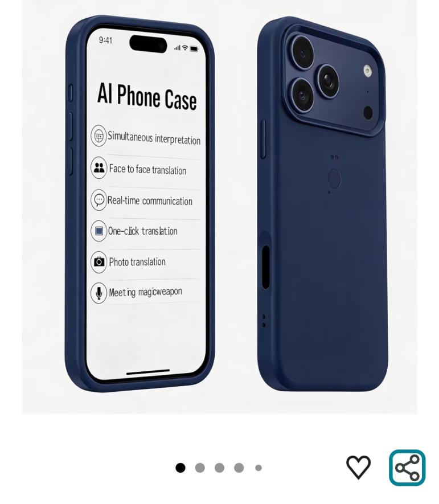This screenshot has width=439, height=504.
Task: Select the small fifth carousel dot
Action: click(x=259, y=468)
